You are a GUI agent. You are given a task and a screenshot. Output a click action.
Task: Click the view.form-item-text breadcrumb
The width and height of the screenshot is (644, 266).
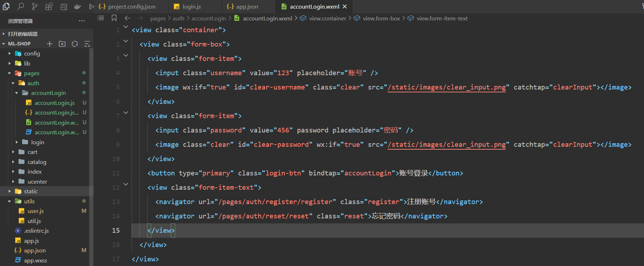pyautogui.click(x=442, y=18)
